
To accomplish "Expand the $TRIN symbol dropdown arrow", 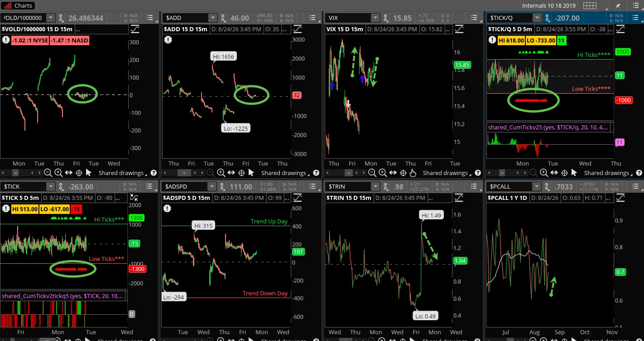I will click(x=375, y=187).
